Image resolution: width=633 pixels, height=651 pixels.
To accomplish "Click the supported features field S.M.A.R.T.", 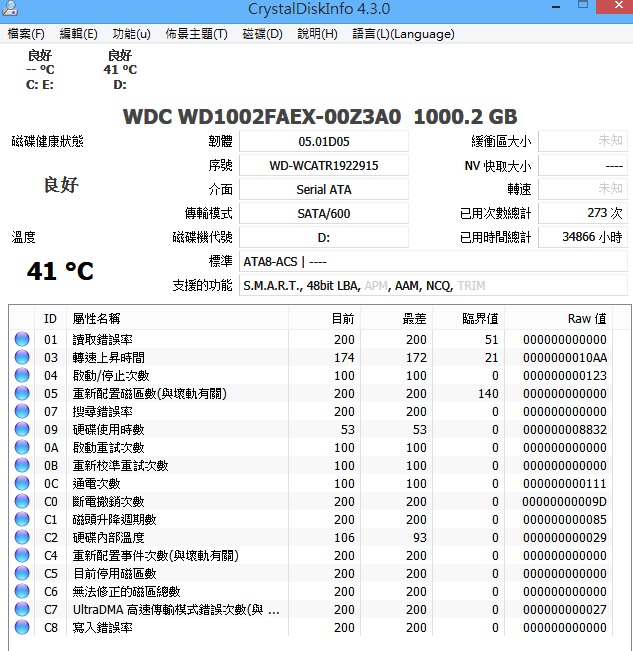I will pyautogui.click(x=433, y=286).
